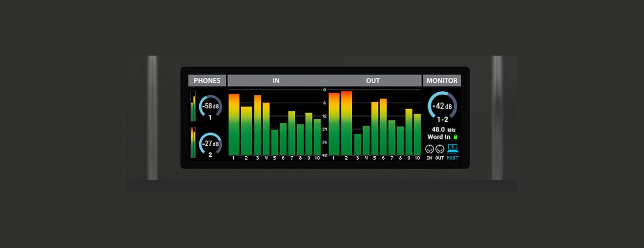Screen dimensions: 644x248
Task: Select output channel 10 meter bar
Action: (417, 134)
